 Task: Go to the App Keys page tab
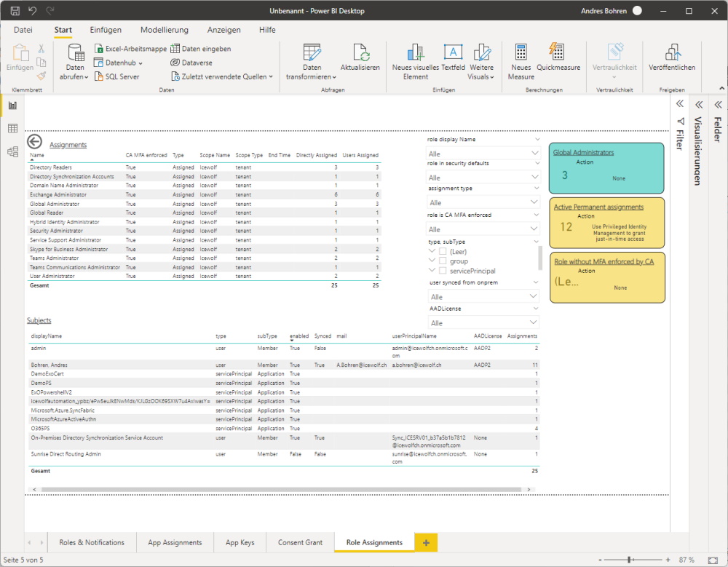(240, 542)
